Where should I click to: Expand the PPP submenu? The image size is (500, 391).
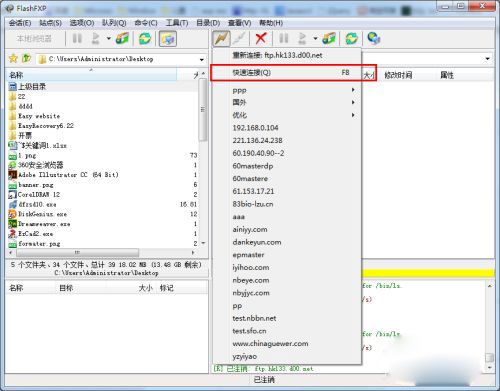(x=287, y=90)
